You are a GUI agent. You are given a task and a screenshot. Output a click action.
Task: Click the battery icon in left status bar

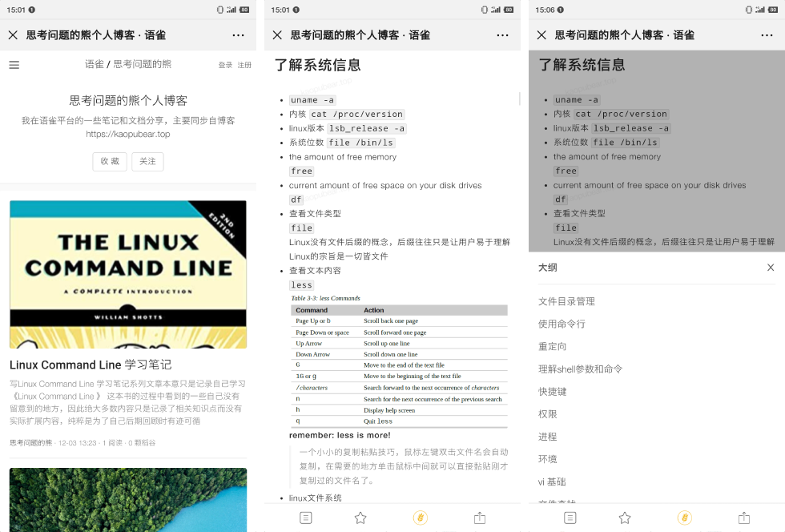244,10
